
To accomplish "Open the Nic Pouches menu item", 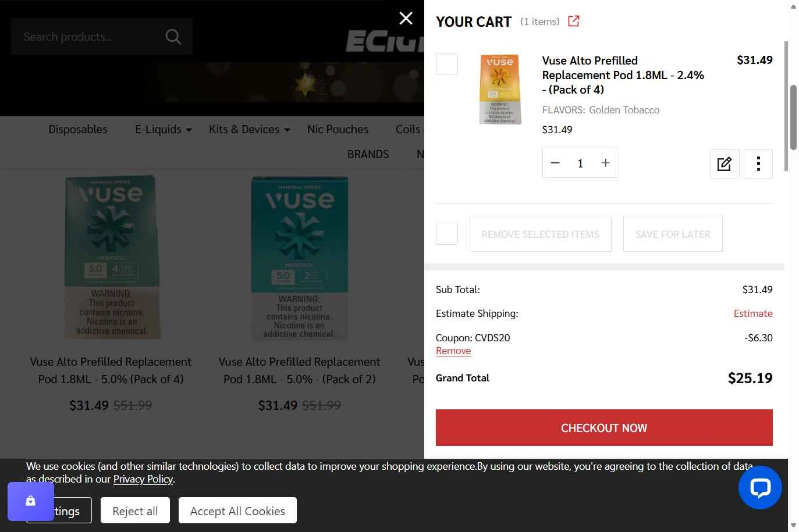I will [x=338, y=130].
